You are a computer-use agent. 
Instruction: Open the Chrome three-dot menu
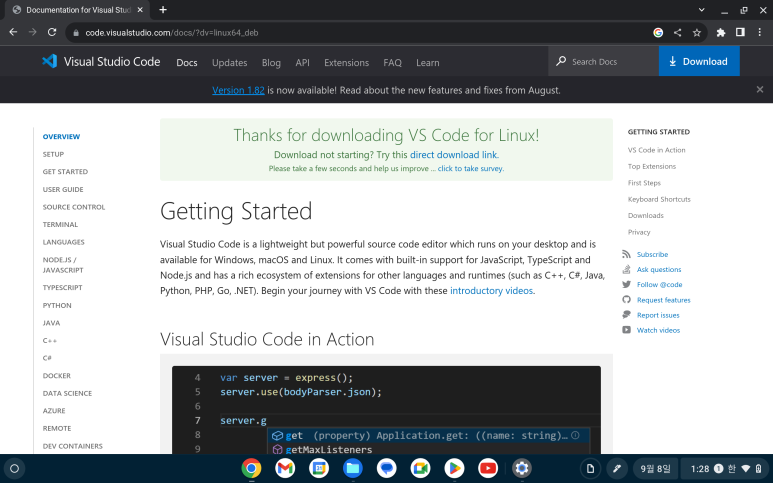tap(760, 33)
